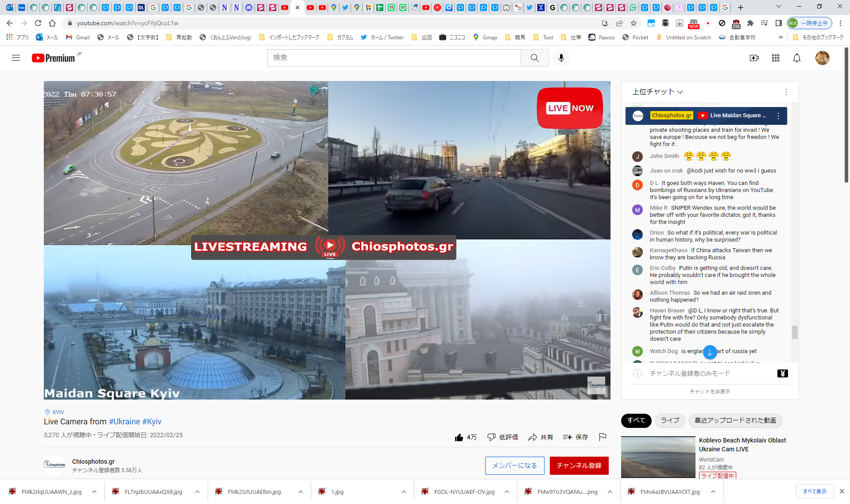
Task: Click the flag report icon
Action: pos(603,437)
